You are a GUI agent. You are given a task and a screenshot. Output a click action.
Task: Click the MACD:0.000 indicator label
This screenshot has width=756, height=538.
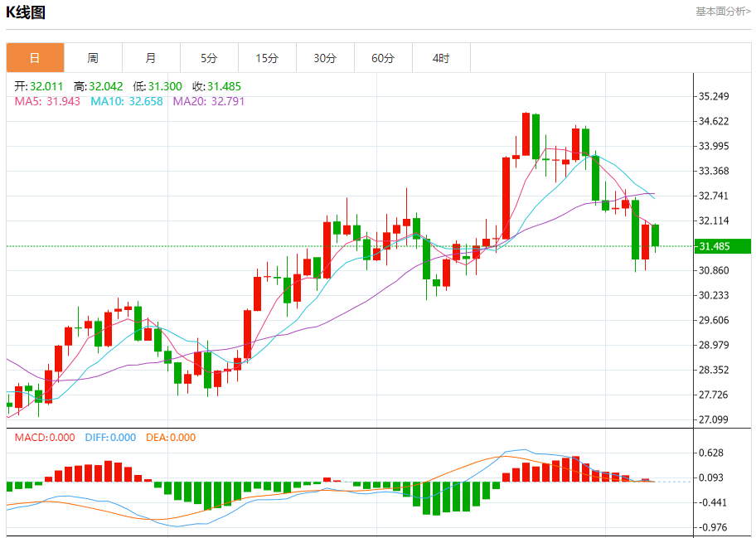[45, 437]
